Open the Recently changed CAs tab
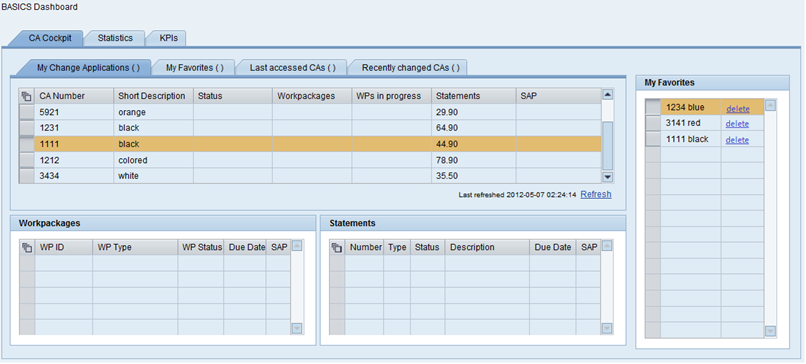Viewport: 806px width, 364px height. coord(410,68)
